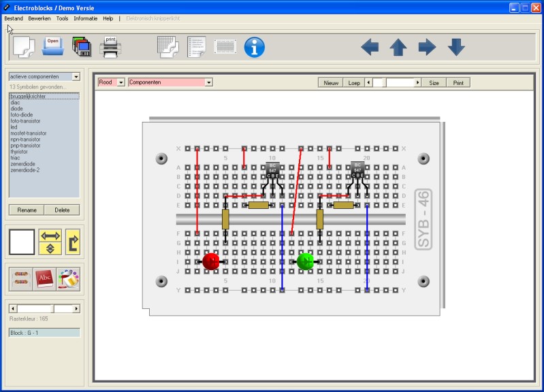This screenshot has width=544, height=392.
Task: Open the Bewerken menu
Action: point(39,18)
